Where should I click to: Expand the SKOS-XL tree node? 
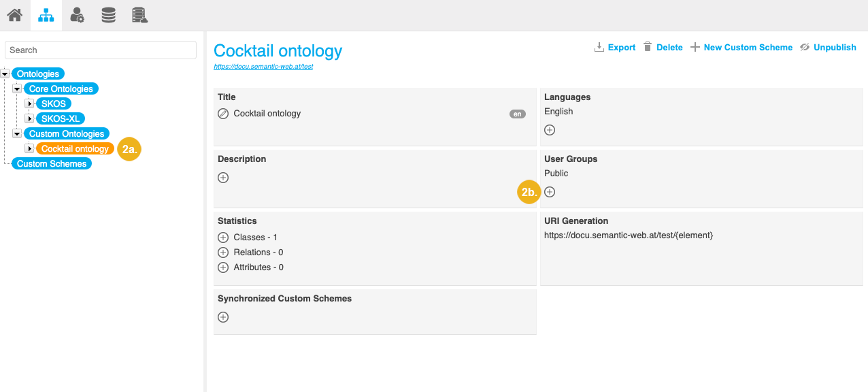point(29,119)
